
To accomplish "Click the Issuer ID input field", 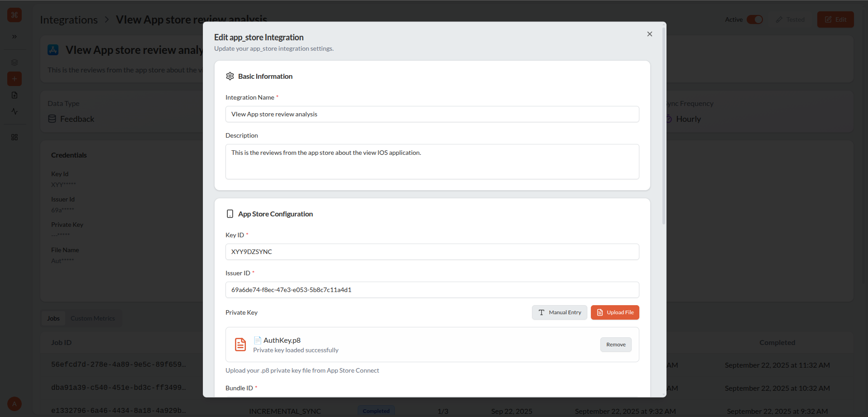I will coord(432,290).
